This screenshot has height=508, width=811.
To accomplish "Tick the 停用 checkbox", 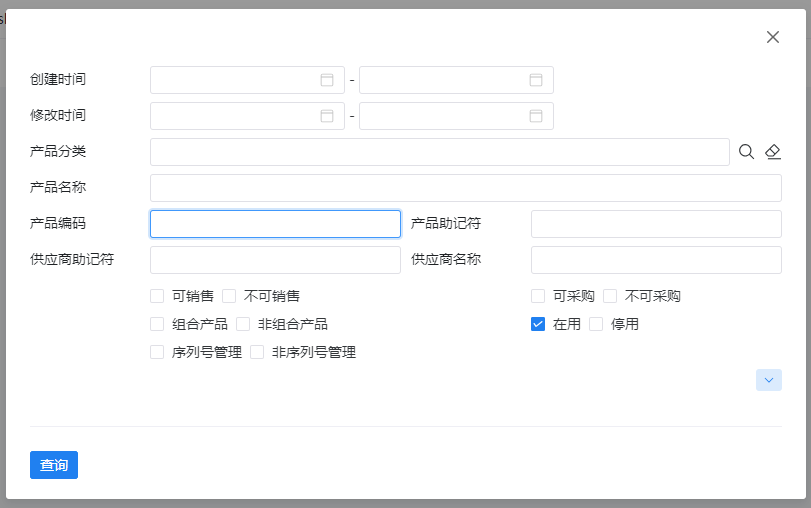I will pyautogui.click(x=596, y=324).
